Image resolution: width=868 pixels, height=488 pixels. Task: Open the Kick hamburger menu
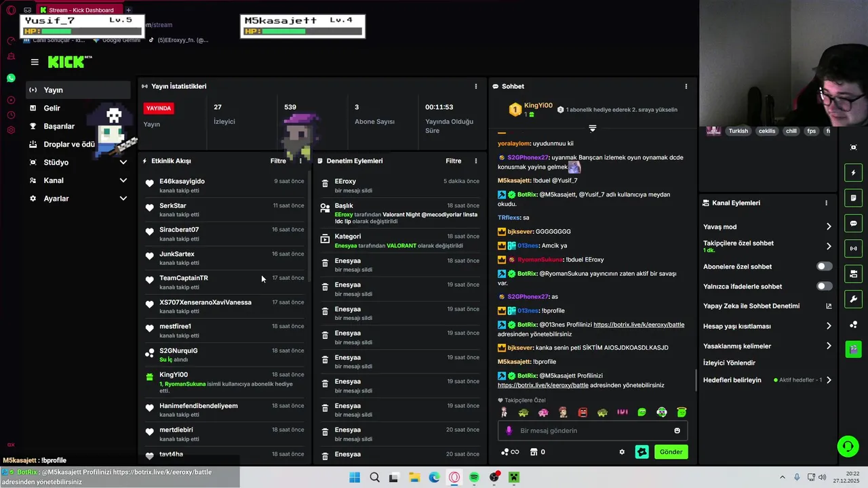point(35,62)
